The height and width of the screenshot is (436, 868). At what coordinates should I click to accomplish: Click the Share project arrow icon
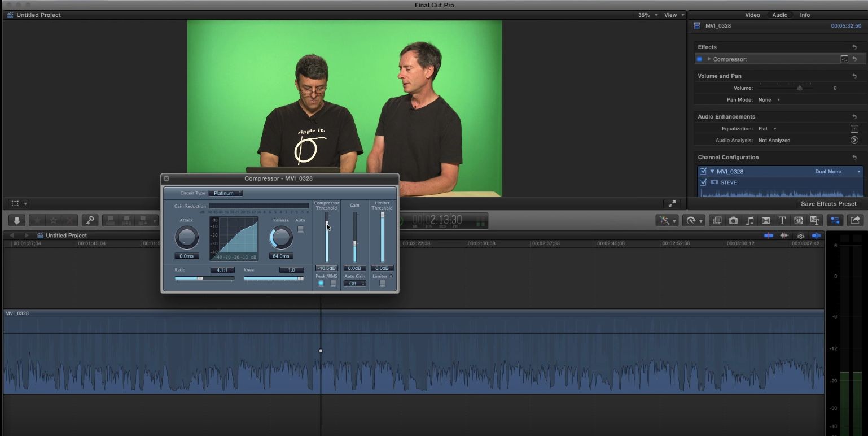(855, 220)
